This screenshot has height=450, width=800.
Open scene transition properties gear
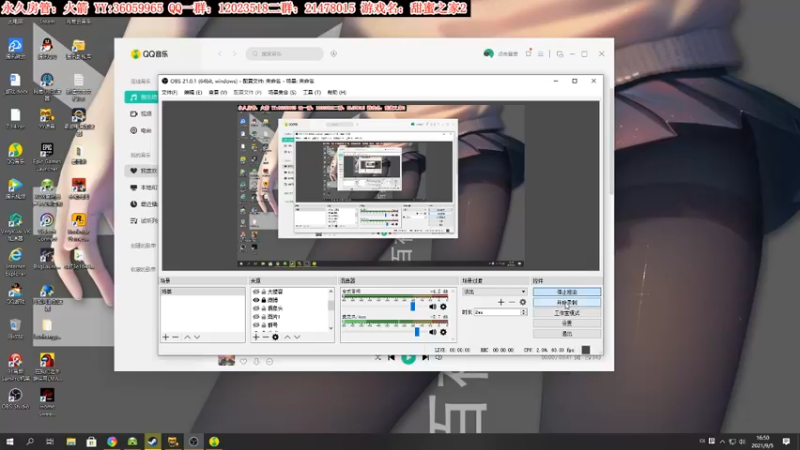pos(522,302)
